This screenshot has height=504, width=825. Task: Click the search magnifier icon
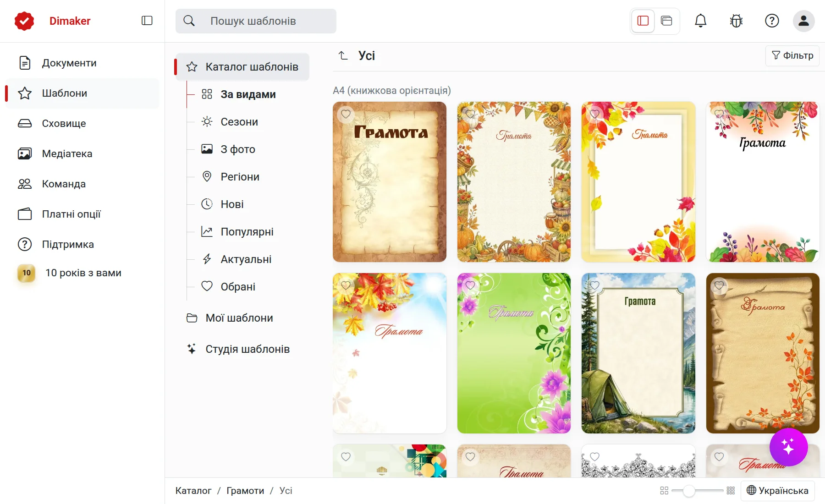[x=189, y=21]
